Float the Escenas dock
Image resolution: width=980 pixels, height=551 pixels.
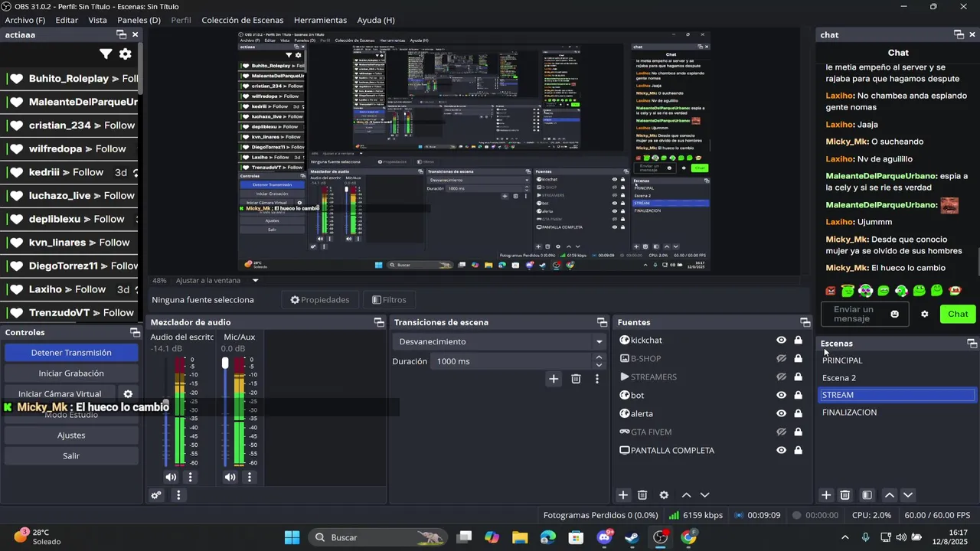tap(972, 344)
